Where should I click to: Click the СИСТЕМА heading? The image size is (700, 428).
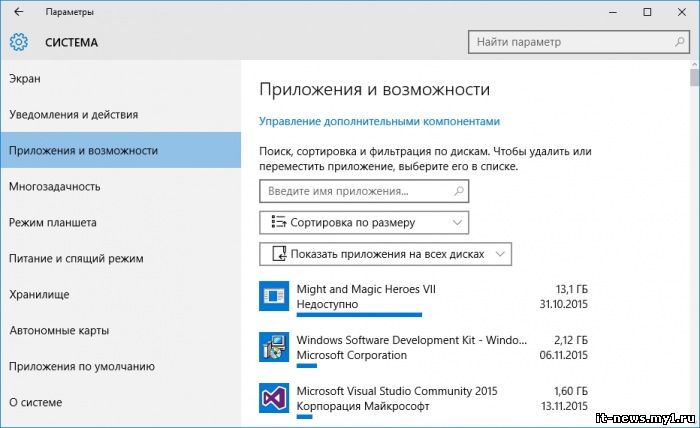[x=71, y=42]
